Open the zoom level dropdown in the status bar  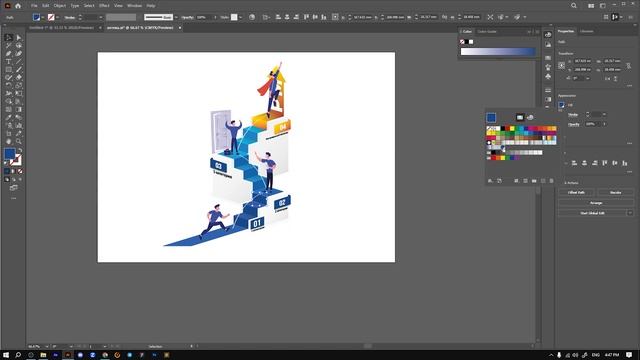(47, 347)
